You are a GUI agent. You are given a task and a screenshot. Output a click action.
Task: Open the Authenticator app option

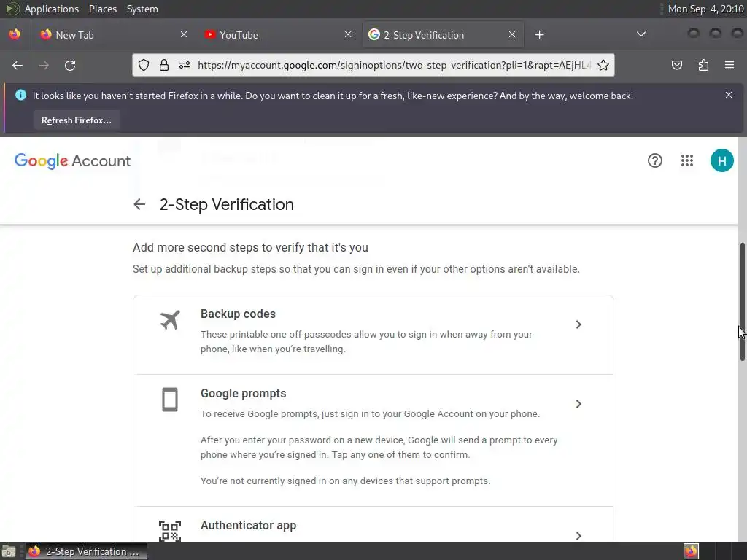[373, 524]
